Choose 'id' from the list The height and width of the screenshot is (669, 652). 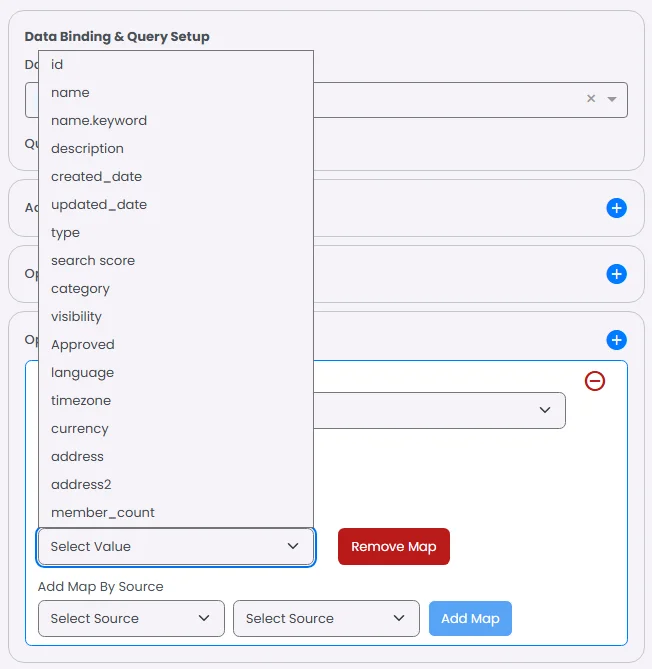57,64
